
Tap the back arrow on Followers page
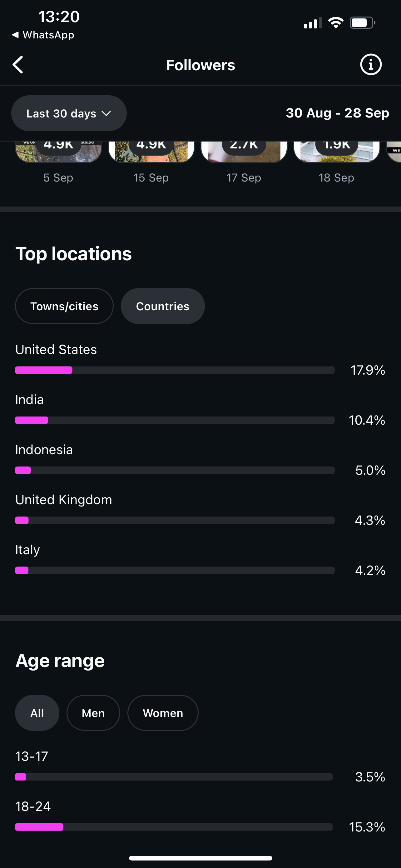(x=18, y=65)
